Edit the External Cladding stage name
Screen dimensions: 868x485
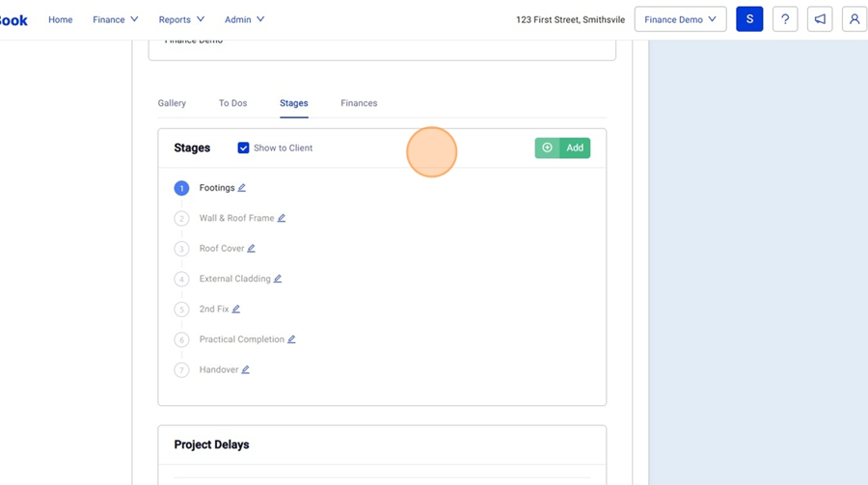click(278, 279)
